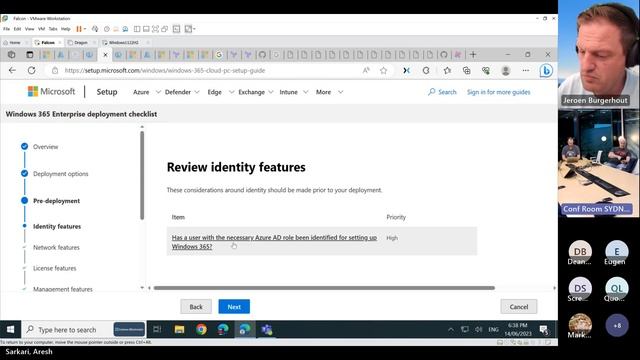Select the Pre-deployment step
Viewport: 640px width, 360px height.
click(56, 201)
